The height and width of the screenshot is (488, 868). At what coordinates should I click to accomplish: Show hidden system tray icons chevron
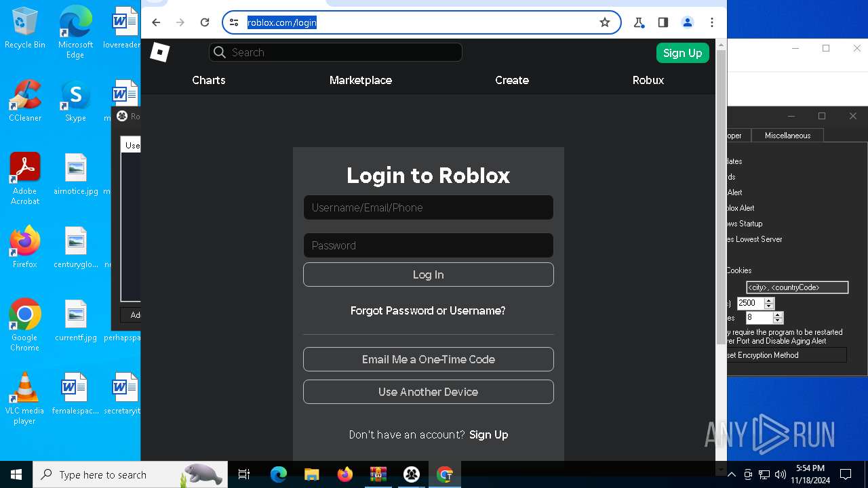731,474
